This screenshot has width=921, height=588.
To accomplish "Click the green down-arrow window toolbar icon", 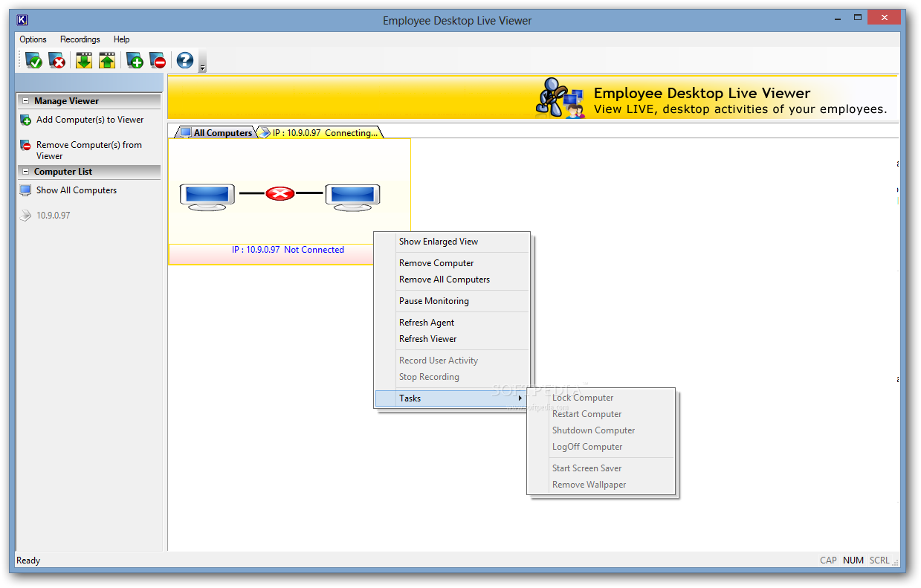I will pyautogui.click(x=84, y=61).
